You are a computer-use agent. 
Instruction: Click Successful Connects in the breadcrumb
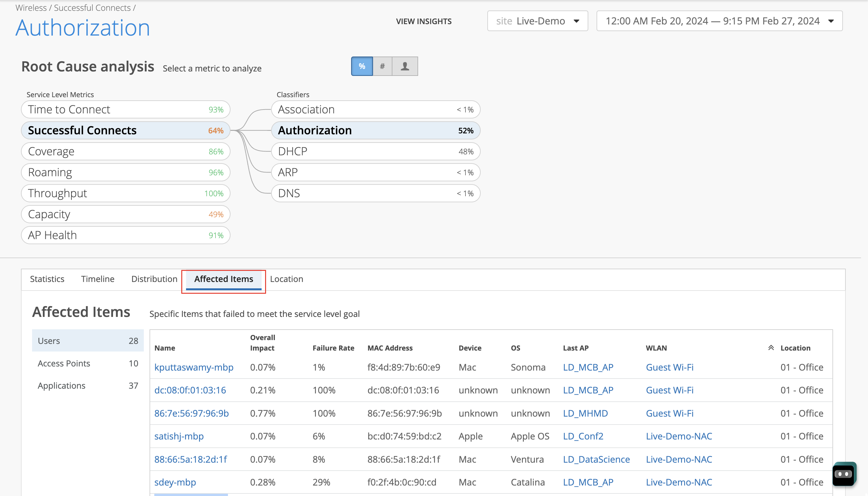coord(92,8)
